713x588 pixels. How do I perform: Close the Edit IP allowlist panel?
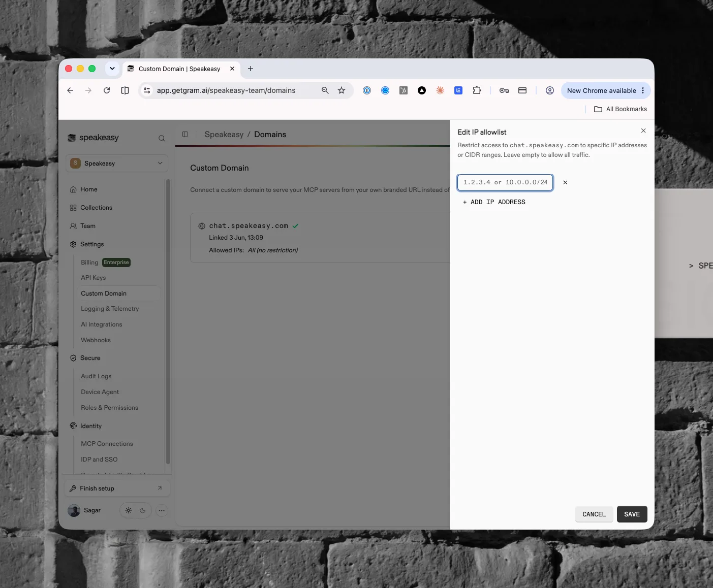[643, 131]
